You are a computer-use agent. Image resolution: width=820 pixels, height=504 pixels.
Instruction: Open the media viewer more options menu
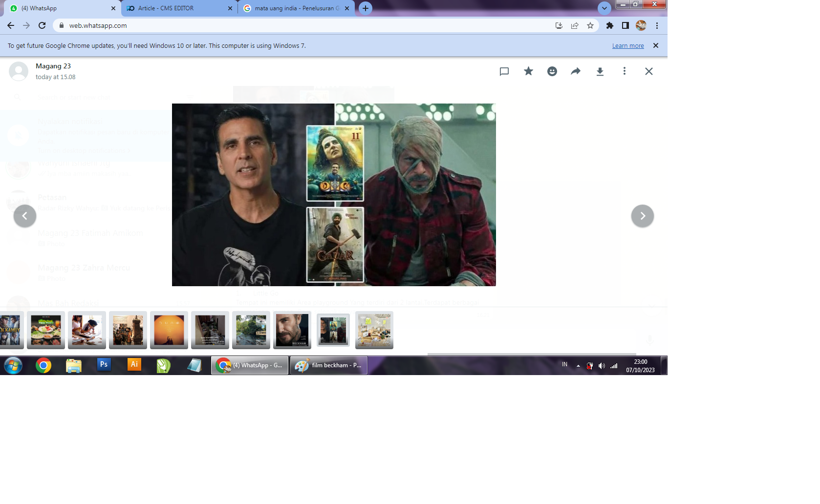click(x=624, y=71)
